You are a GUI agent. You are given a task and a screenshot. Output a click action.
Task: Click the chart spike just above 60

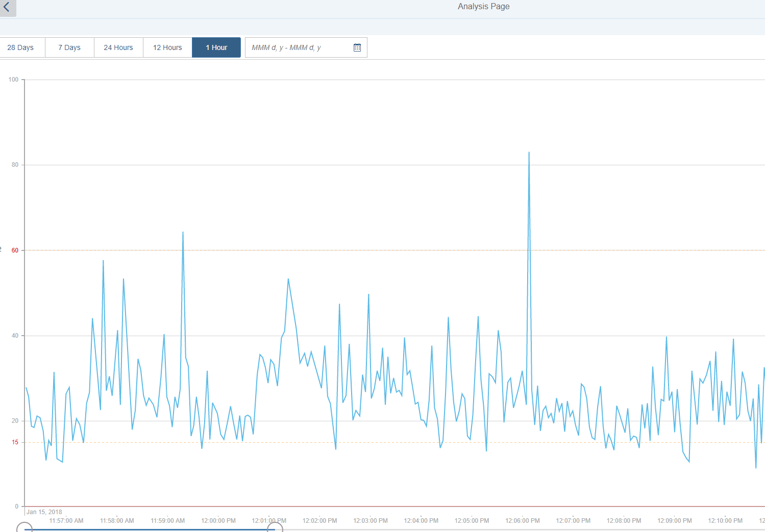pyautogui.click(x=183, y=233)
